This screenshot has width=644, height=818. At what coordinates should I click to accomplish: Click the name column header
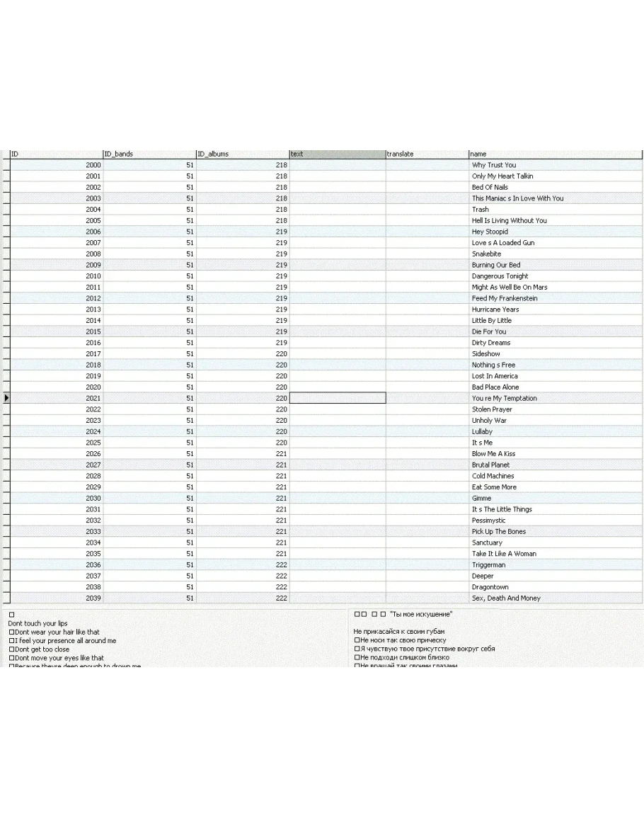[555, 154]
